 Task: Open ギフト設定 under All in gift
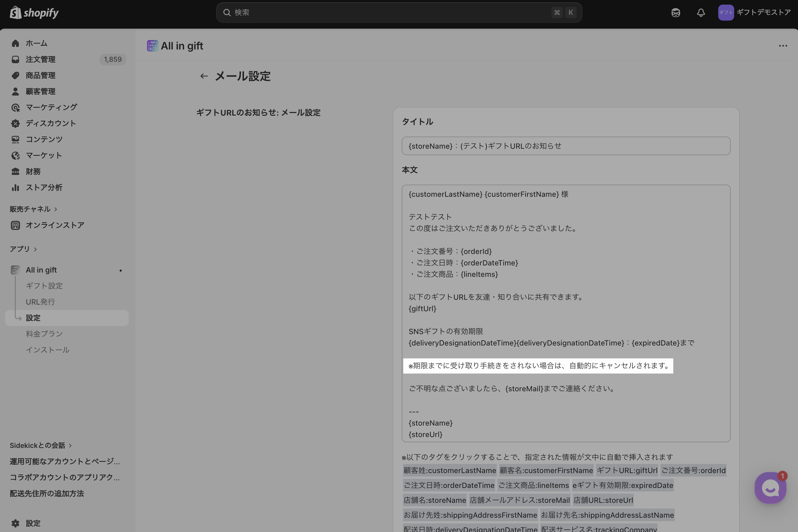coord(44,286)
